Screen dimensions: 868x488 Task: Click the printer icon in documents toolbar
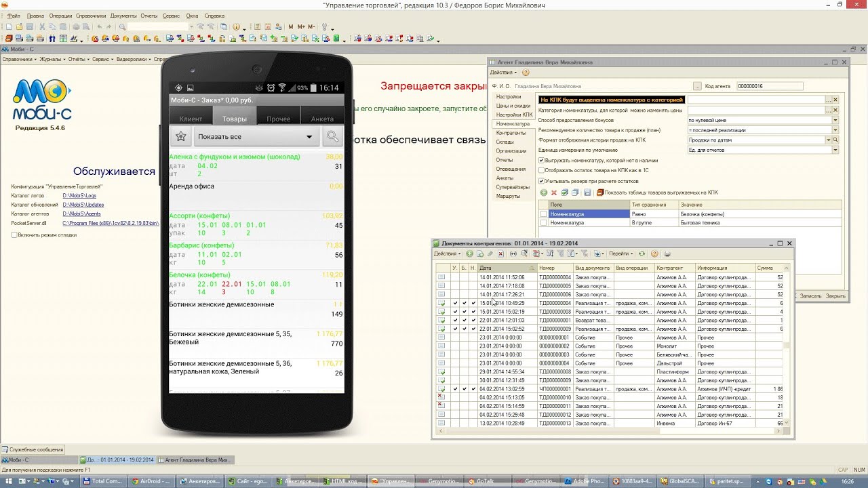pos(667,253)
